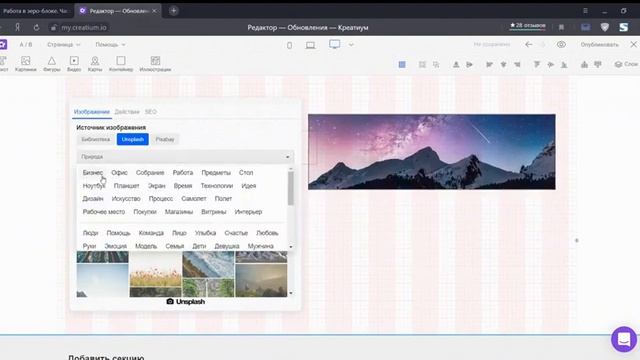Click the my.creatium.io address bar
Image resolution: width=640 pixels, height=360 pixels.
pos(84,28)
